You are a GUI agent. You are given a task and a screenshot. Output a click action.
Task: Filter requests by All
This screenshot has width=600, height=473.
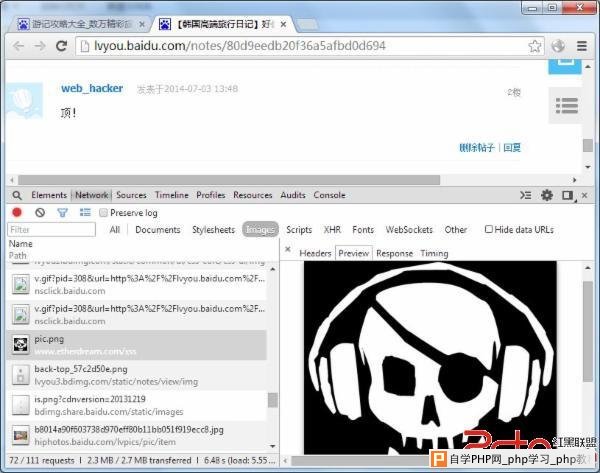point(115,230)
